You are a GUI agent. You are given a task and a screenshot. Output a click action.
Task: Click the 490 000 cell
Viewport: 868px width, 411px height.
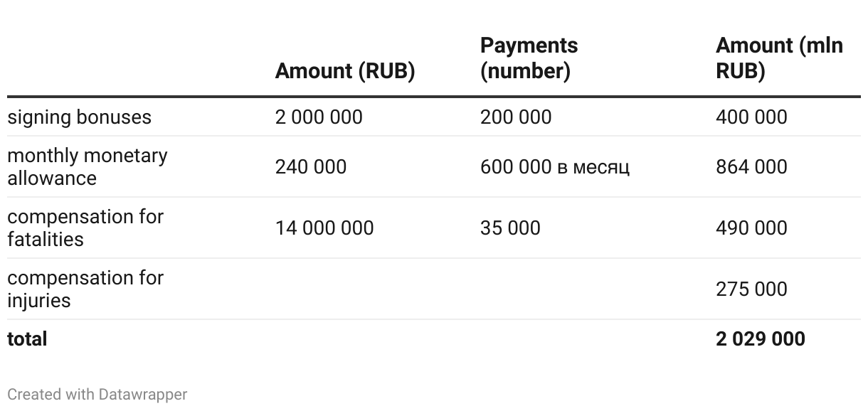point(751,228)
